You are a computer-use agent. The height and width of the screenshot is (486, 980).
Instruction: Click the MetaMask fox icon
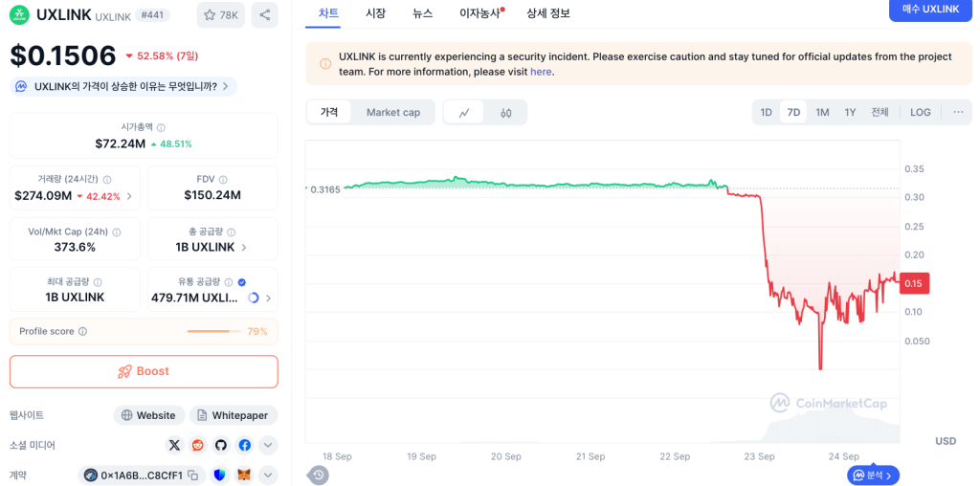click(243, 475)
